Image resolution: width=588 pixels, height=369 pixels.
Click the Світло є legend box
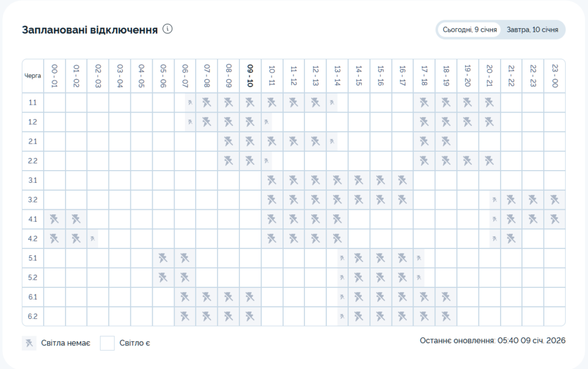point(107,343)
